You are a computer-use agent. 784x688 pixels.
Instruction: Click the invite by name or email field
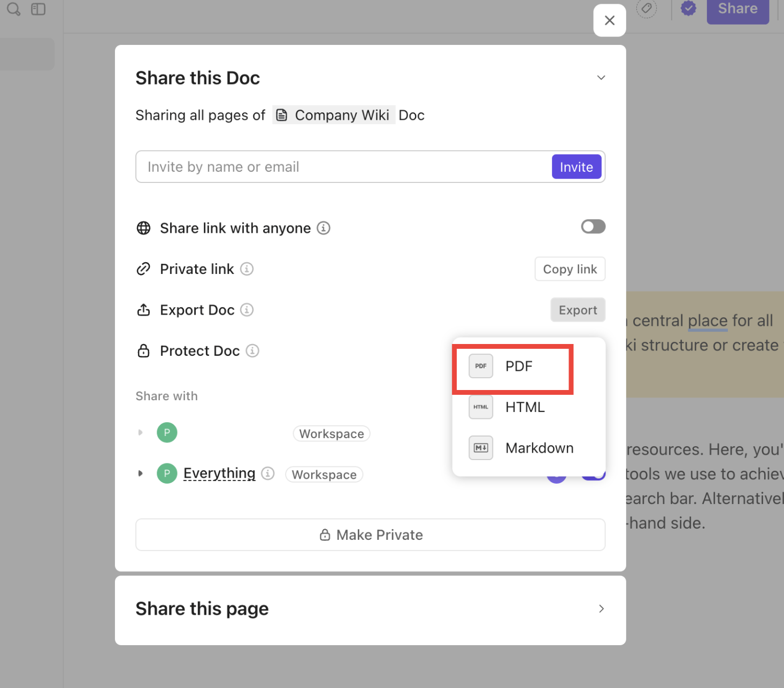[x=321, y=166]
